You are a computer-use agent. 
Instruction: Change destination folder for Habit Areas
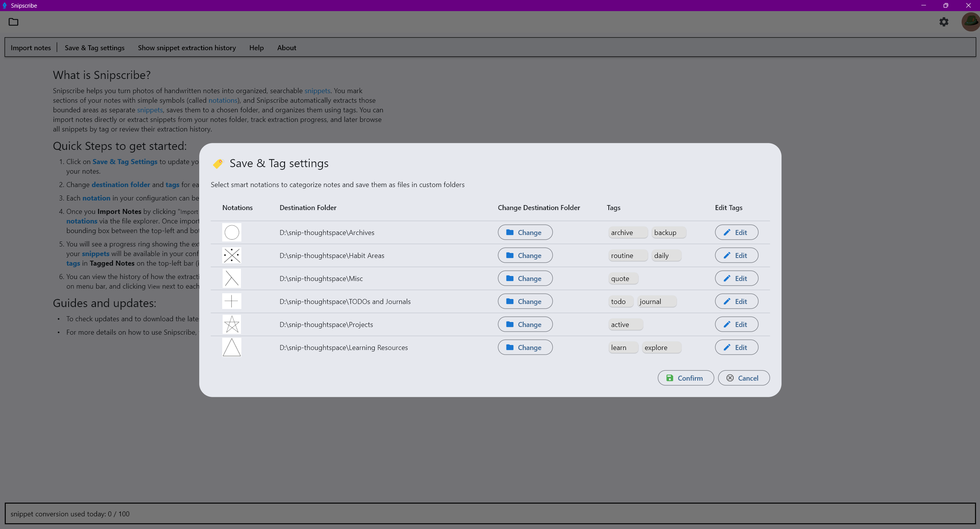[x=525, y=255]
